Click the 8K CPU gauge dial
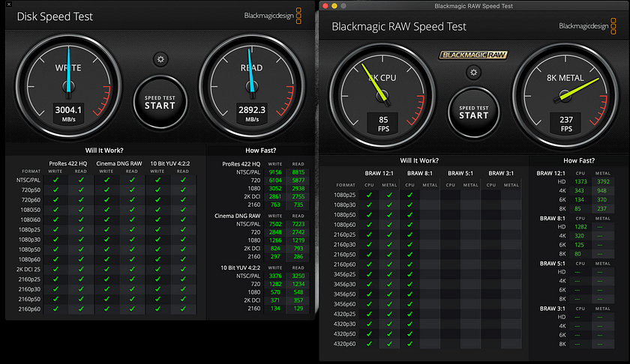Screen dimensions: 630x364 click(382, 97)
